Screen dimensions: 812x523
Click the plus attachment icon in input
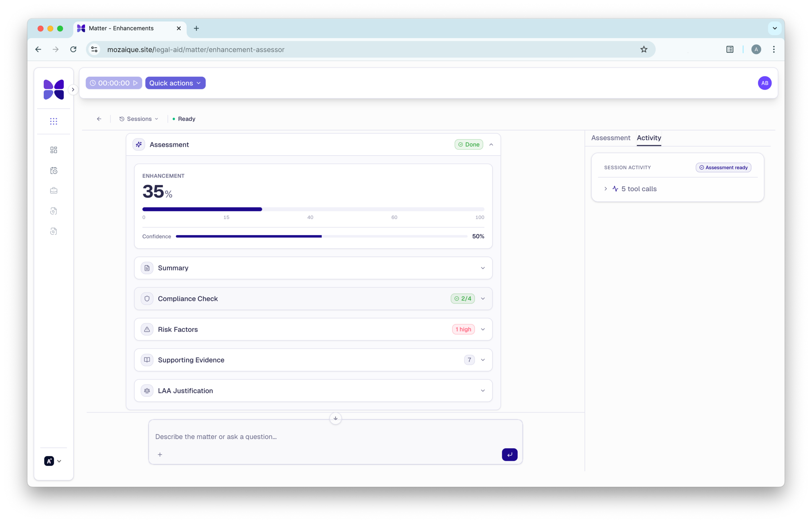click(160, 455)
